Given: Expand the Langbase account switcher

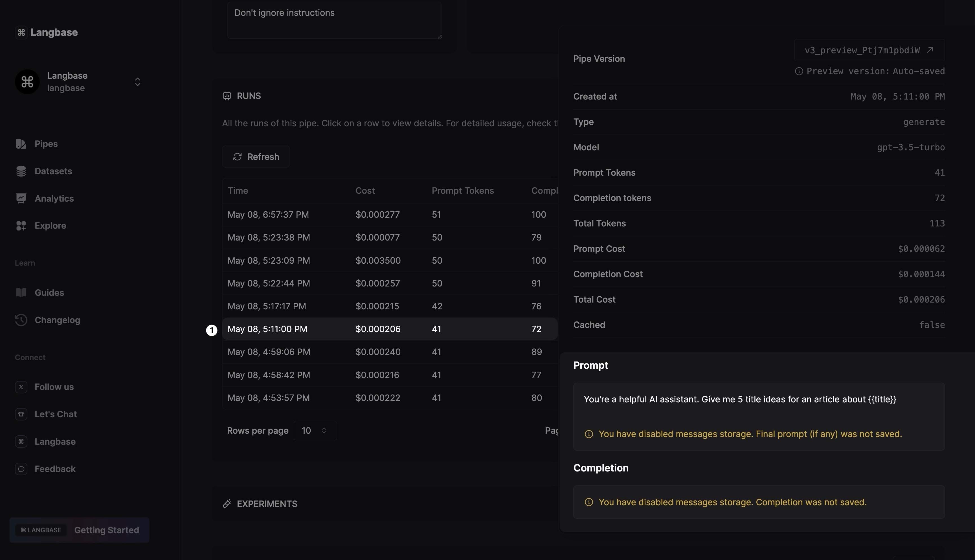Looking at the screenshot, I should point(137,82).
